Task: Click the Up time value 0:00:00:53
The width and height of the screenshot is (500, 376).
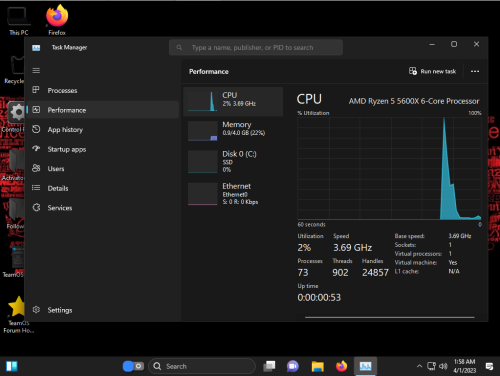Action: point(319,297)
